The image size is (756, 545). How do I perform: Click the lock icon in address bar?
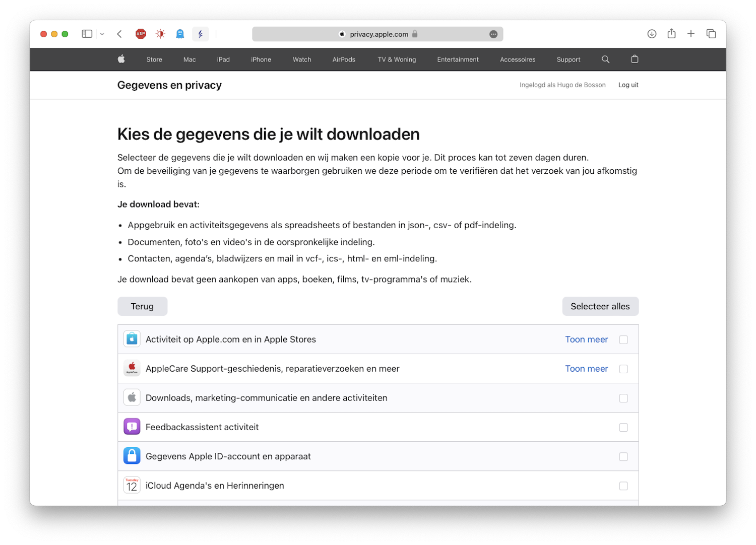(x=415, y=34)
